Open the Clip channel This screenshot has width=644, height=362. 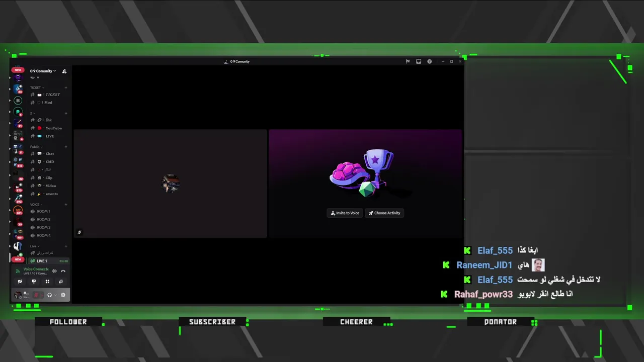[x=49, y=178]
